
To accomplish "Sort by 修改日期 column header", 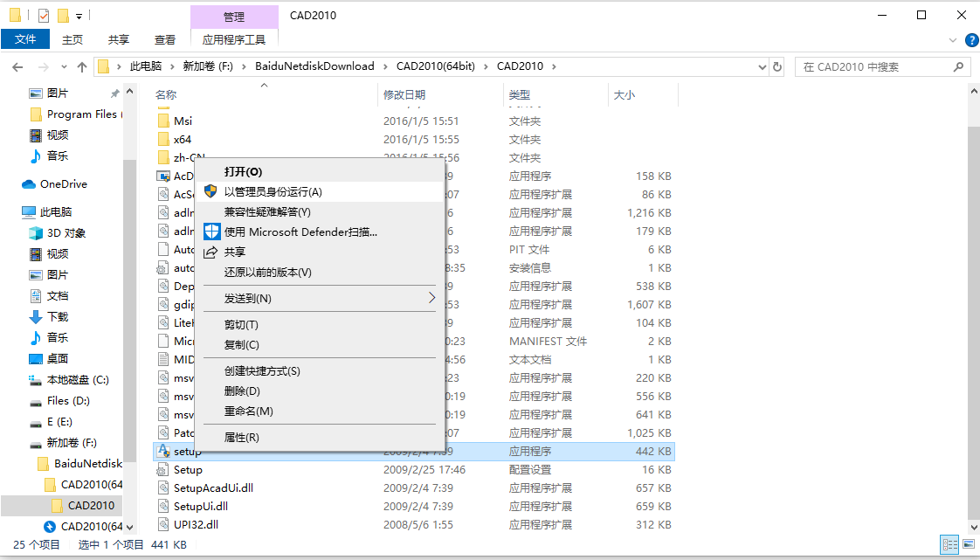I will pos(404,94).
